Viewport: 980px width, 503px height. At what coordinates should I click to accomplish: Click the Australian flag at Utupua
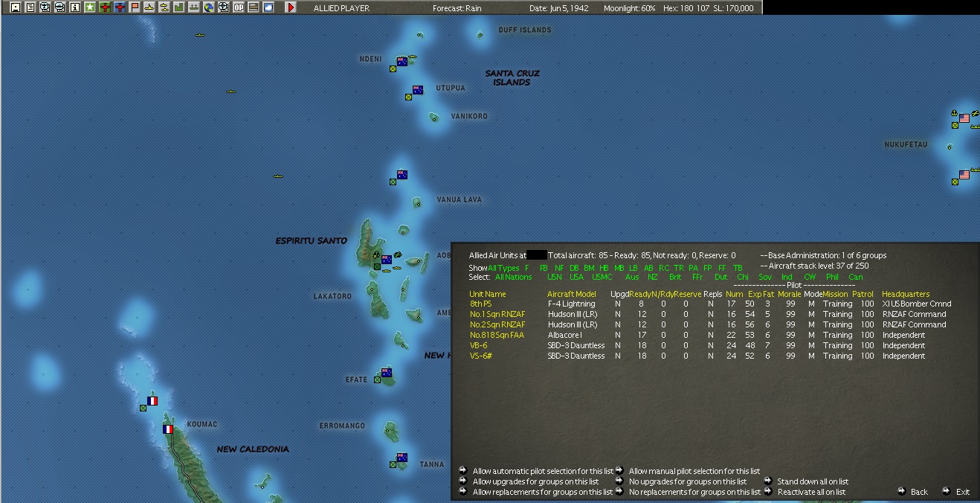pos(418,90)
